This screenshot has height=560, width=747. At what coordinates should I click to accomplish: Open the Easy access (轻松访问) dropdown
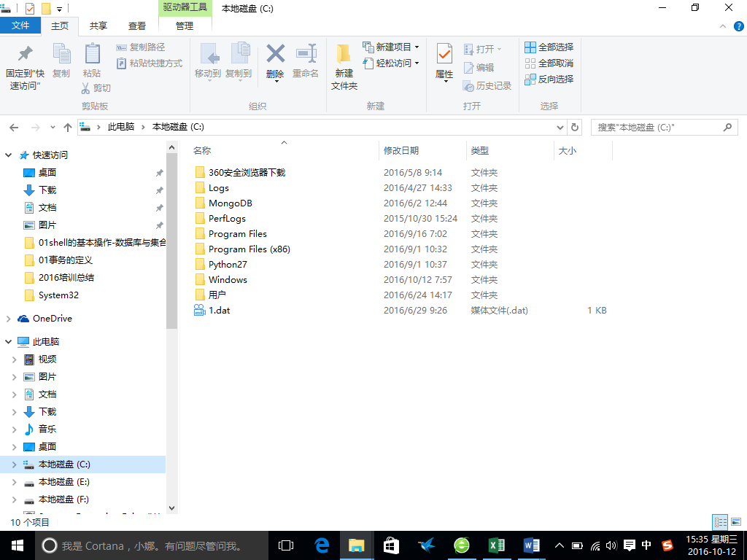click(x=391, y=63)
